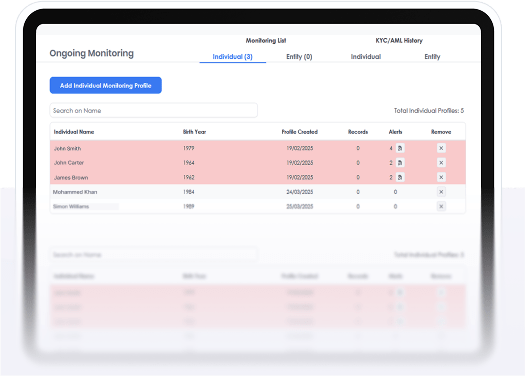Remove Simon Williams profile with X icon
The image size is (525, 376).
(441, 206)
